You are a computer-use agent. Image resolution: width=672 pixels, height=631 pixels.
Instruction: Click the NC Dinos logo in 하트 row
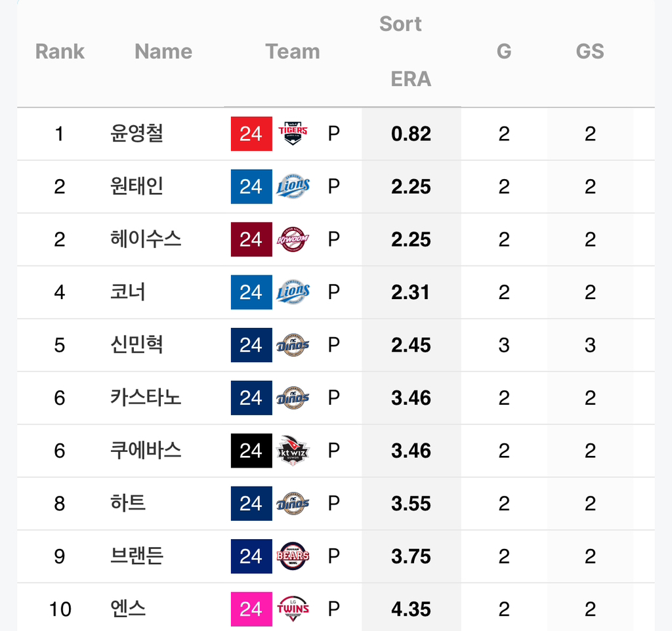click(293, 503)
